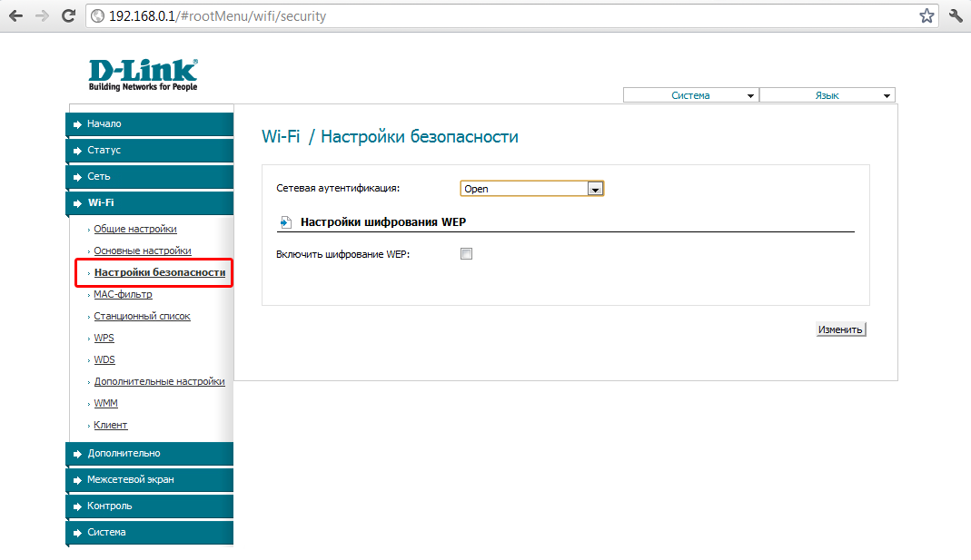Open the Язык language dropdown
This screenshot has width=971, height=560.
coord(827,95)
